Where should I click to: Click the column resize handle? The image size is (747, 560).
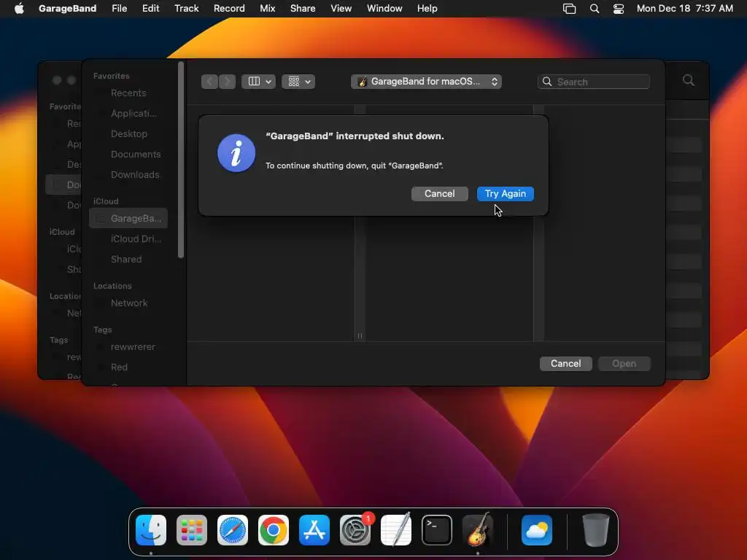(x=360, y=335)
